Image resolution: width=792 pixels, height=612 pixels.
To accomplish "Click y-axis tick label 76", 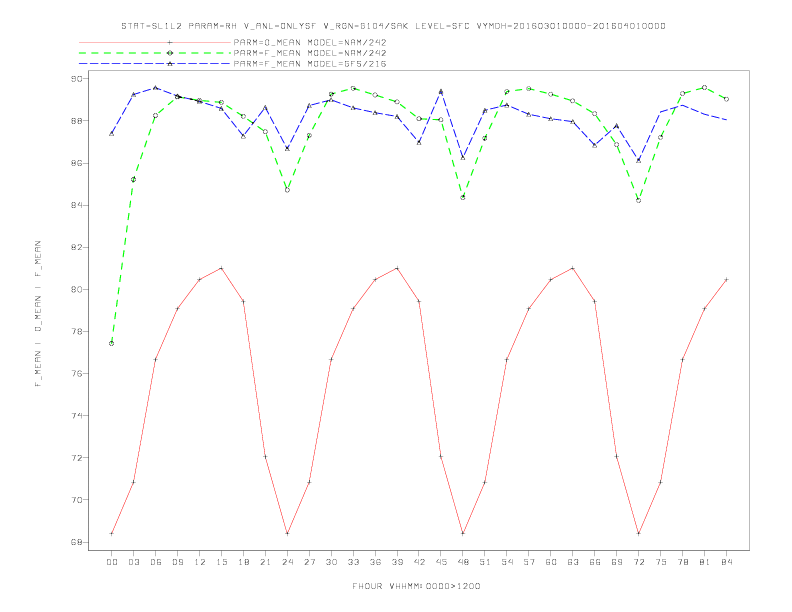I will pos(77,374).
